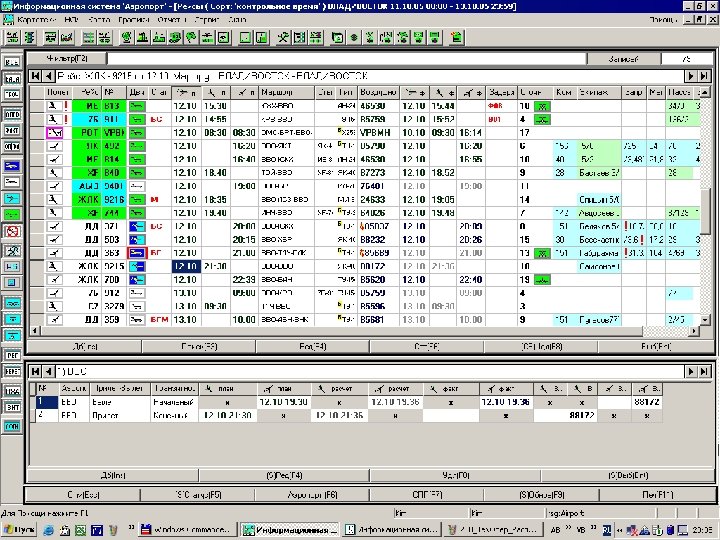Screen dimensions: 720x540
Task: Click the horizontal scrollbar left arrow in flights table
Action: point(34,331)
